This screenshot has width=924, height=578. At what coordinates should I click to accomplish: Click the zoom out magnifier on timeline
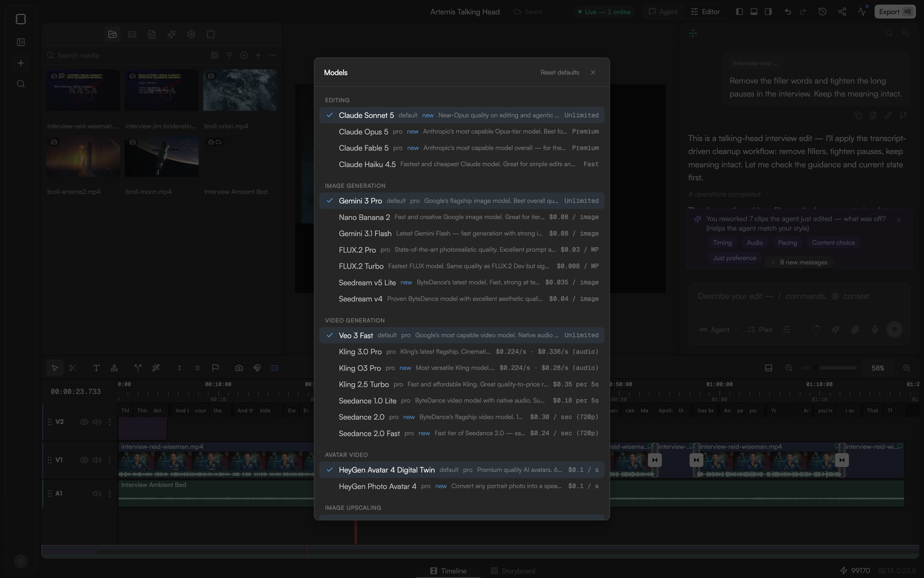click(x=789, y=368)
